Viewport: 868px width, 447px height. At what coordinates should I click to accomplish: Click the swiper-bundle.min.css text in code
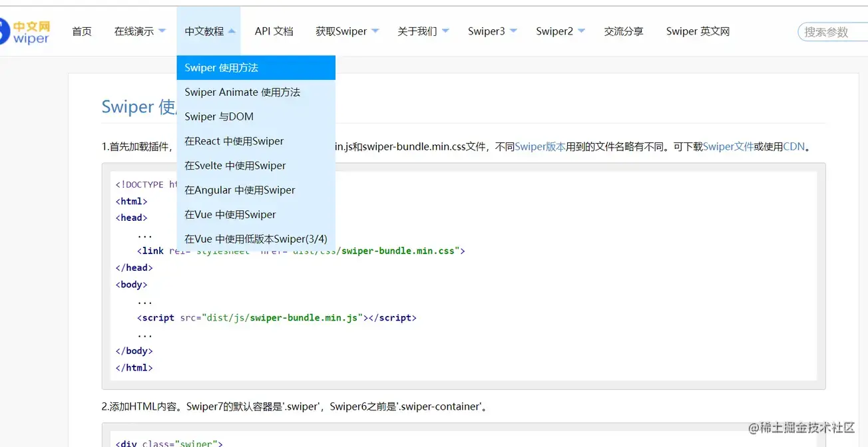pos(398,251)
